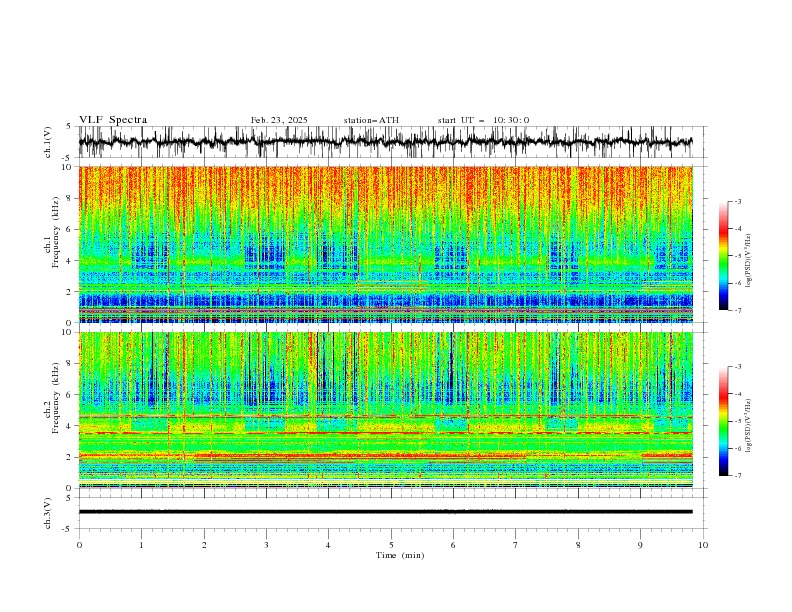Click the "9" tick on the time axis
The width and height of the screenshot is (792, 612).
(640, 545)
